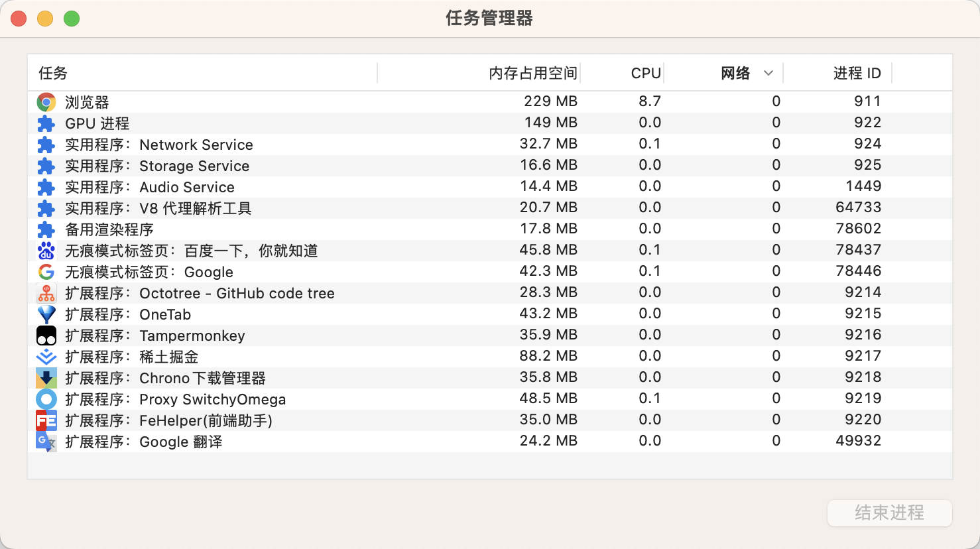The image size is (980, 549).
Task: Sort by the 进程 ID column header
Action: click(838, 73)
